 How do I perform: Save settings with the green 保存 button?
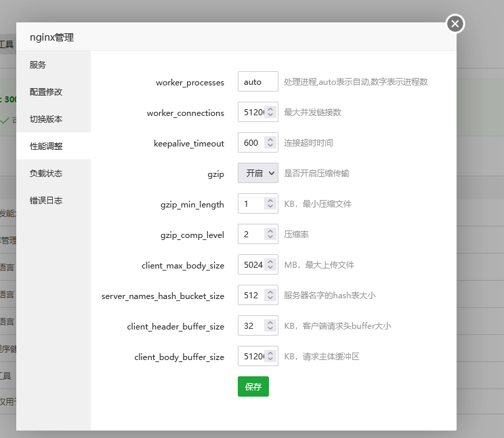pyautogui.click(x=253, y=386)
